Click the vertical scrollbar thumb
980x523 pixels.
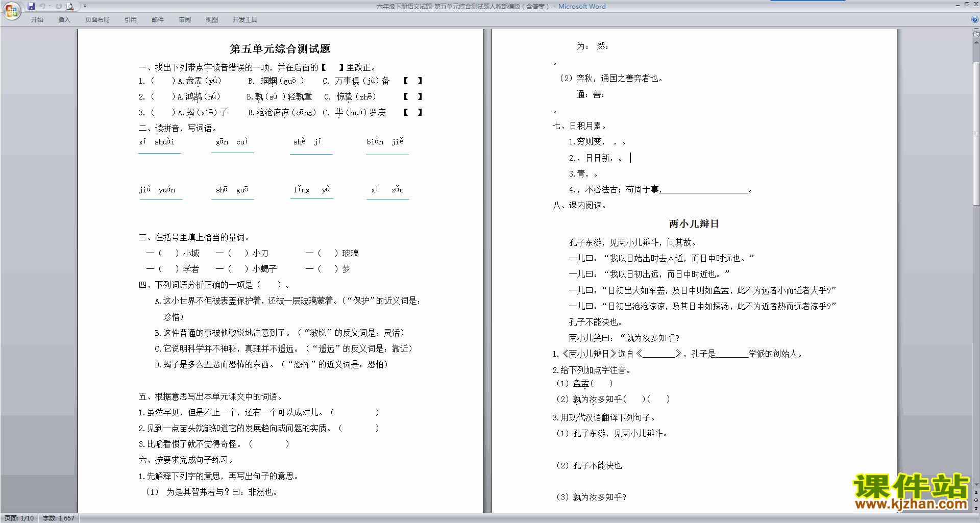click(x=976, y=133)
